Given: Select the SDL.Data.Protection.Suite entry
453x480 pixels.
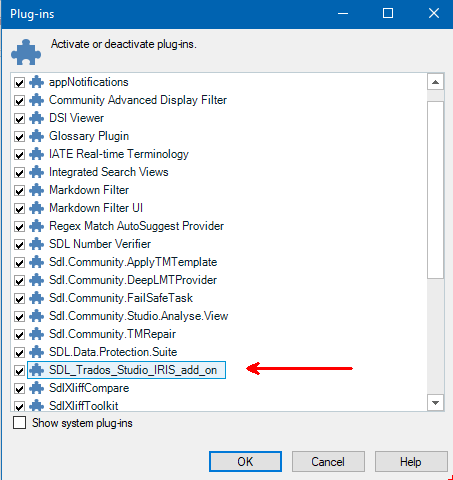Looking at the screenshot, I should click(113, 352).
